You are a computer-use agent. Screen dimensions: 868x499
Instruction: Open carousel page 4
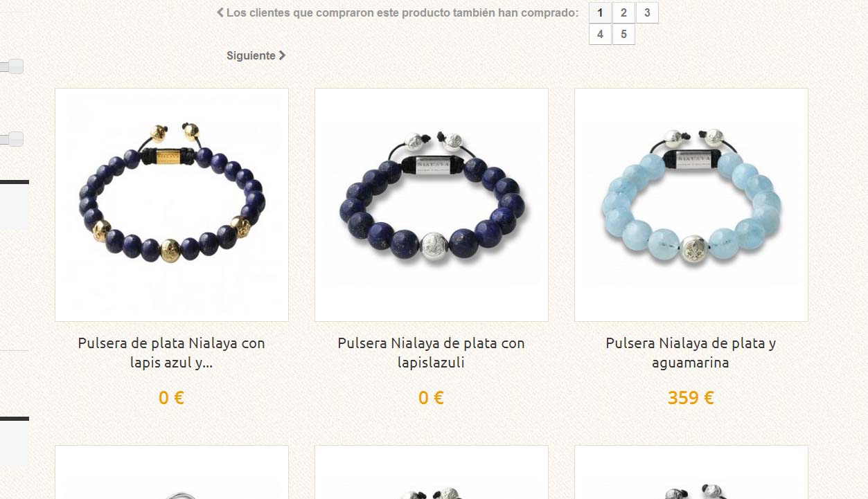[x=600, y=34]
